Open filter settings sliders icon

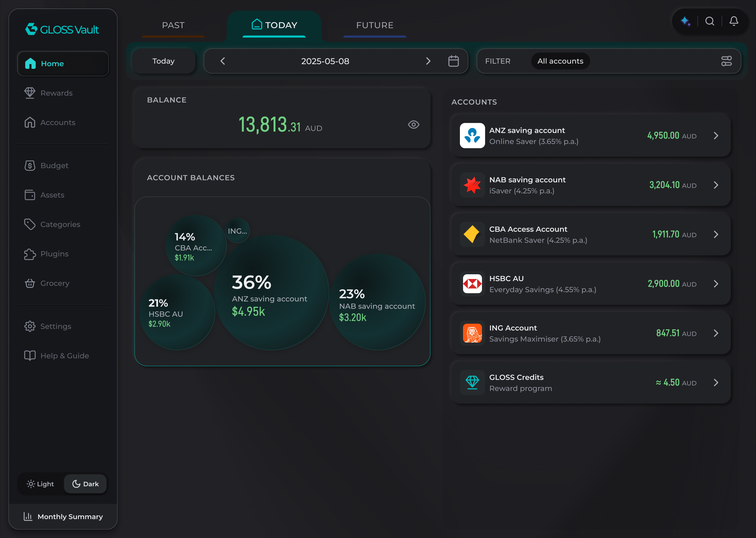[x=726, y=61]
